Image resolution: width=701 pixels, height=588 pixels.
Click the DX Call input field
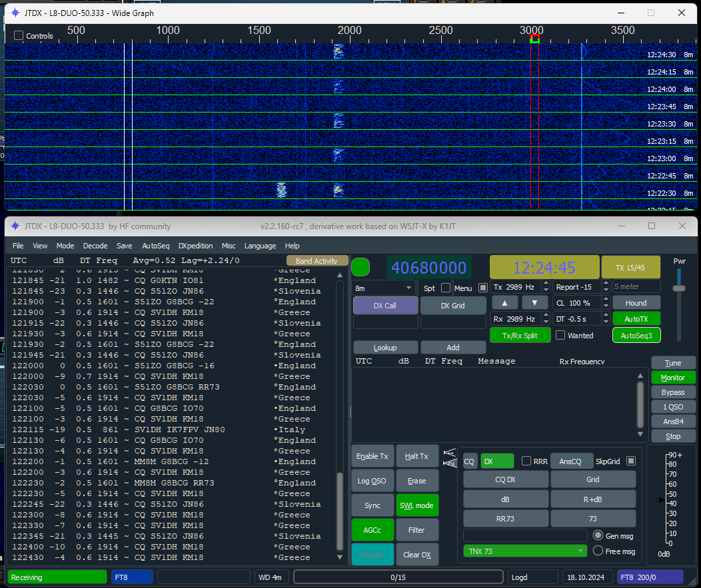pos(385,322)
